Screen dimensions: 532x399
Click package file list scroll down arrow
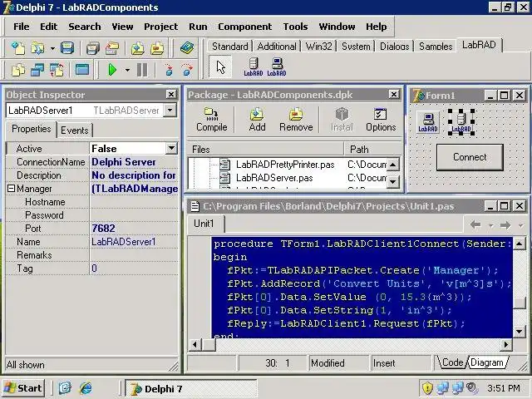click(393, 181)
